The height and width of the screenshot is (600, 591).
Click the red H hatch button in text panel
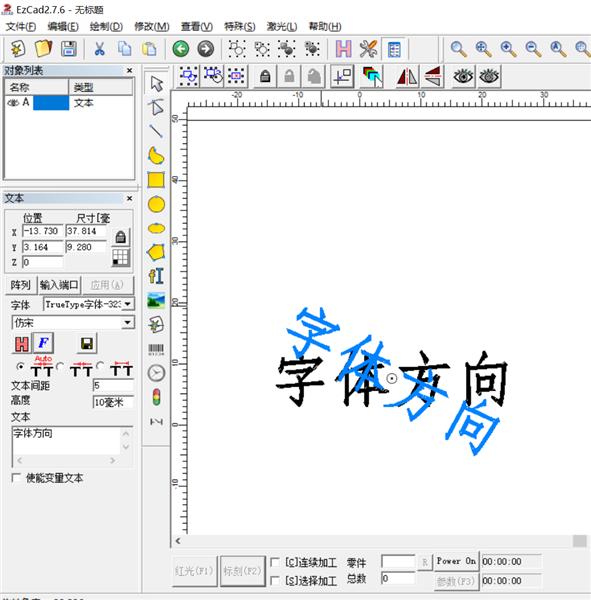[x=22, y=344]
